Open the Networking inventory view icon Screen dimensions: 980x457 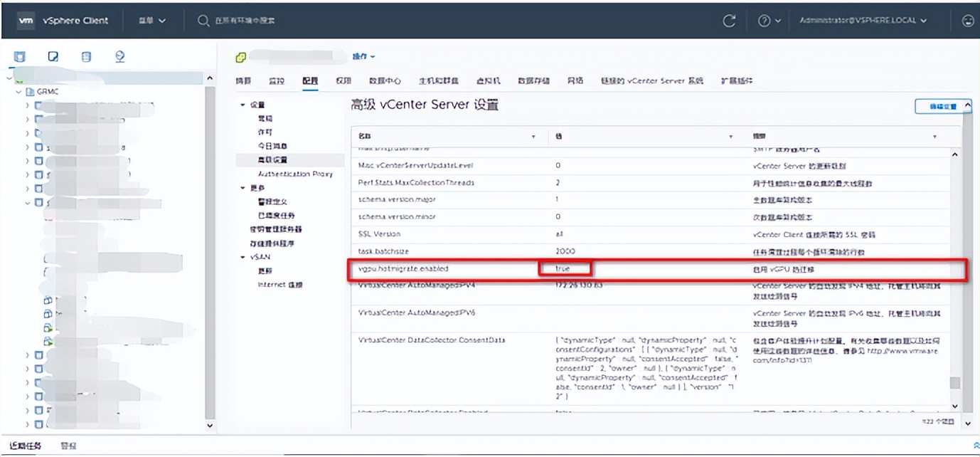click(119, 57)
